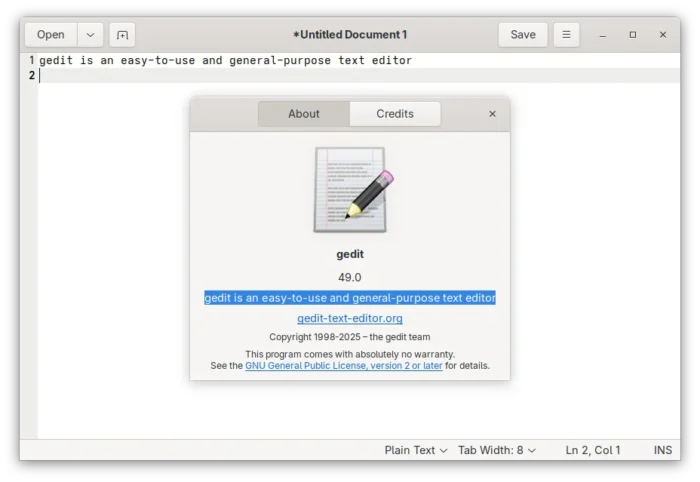Expand the recent files dropdown arrow
The width and height of the screenshot is (700, 482).
tap(90, 35)
